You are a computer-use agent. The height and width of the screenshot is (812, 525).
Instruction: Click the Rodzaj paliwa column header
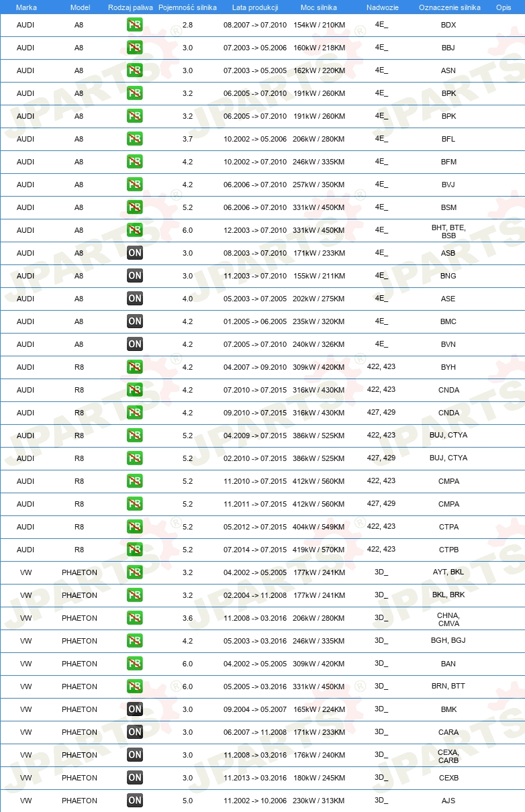coord(130,7)
